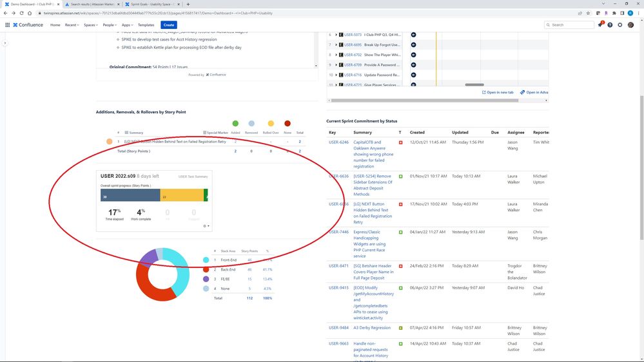Open issue USER-6246
This screenshot has width=644, height=362.
[338, 142]
